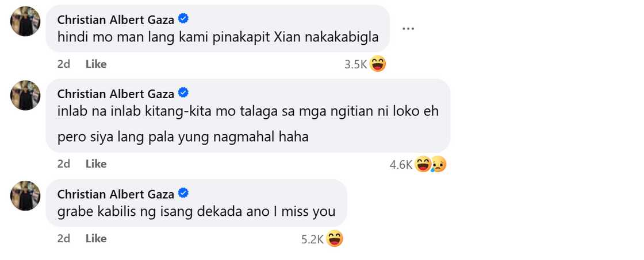Click the verified badge on the "nakakabigla" comment
The height and width of the screenshot is (260, 644).
[183, 19]
